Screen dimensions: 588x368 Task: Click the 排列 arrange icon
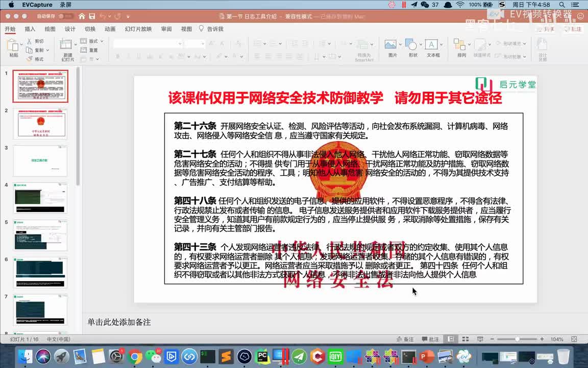pyautogui.click(x=459, y=44)
